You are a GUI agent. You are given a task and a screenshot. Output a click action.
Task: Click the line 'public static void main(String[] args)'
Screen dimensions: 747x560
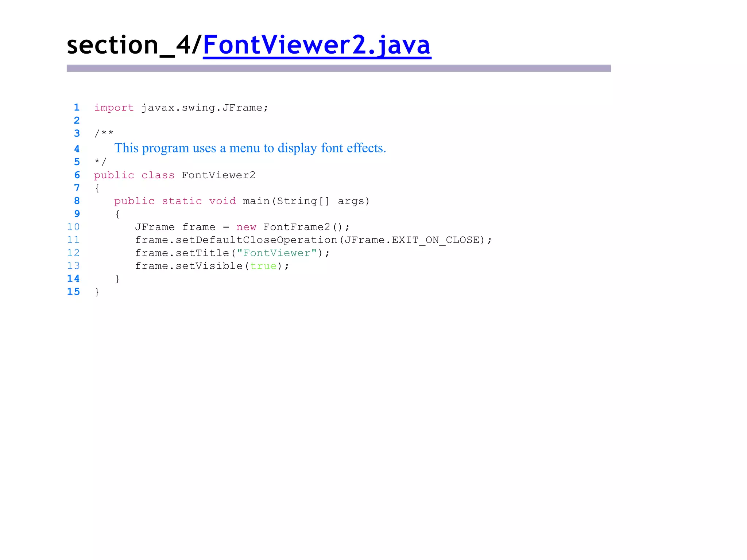click(242, 201)
